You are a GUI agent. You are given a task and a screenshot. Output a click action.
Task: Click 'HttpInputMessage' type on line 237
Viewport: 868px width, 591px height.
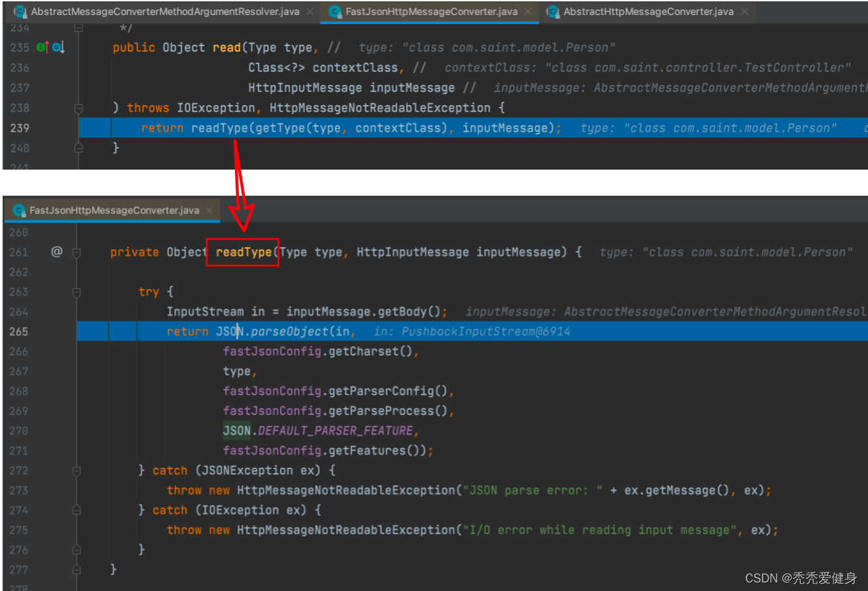[305, 87]
